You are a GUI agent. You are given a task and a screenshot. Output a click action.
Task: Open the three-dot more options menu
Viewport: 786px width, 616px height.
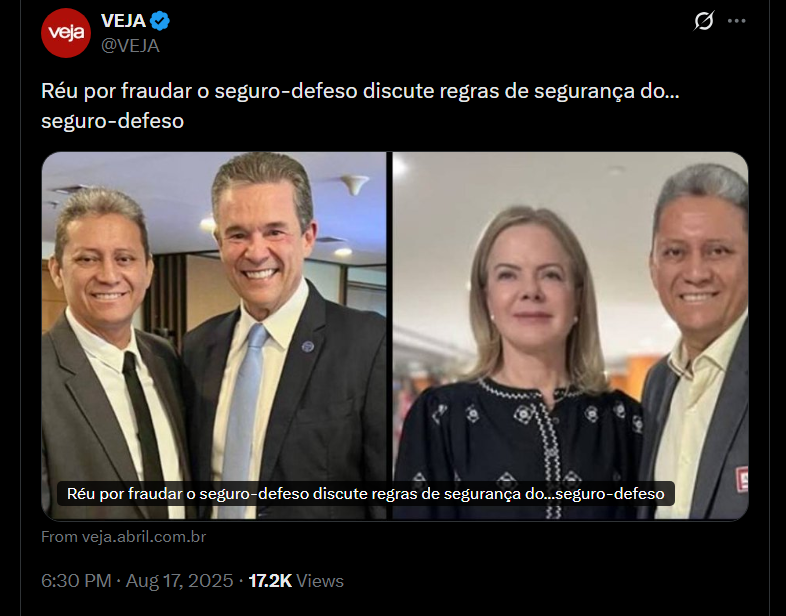click(x=736, y=21)
